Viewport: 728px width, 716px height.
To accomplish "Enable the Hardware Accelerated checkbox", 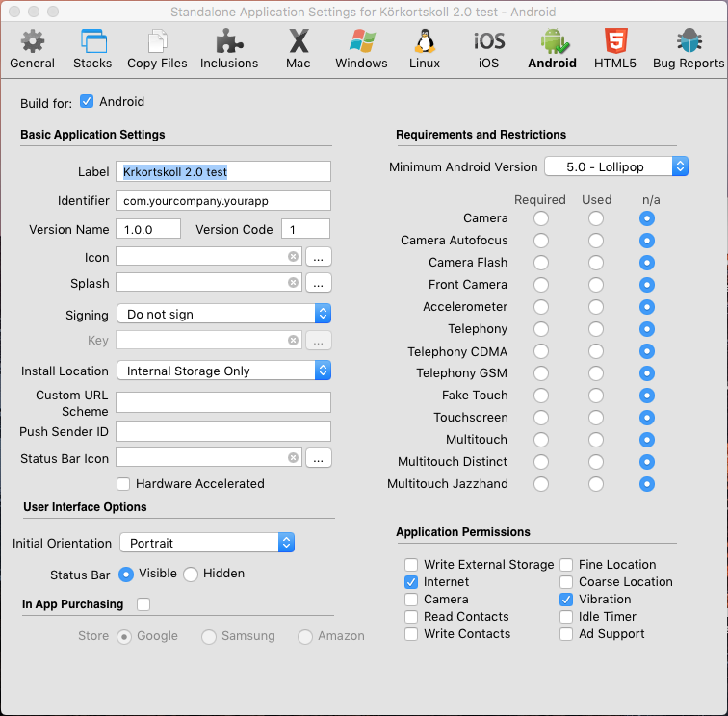I will click(x=123, y=484).
